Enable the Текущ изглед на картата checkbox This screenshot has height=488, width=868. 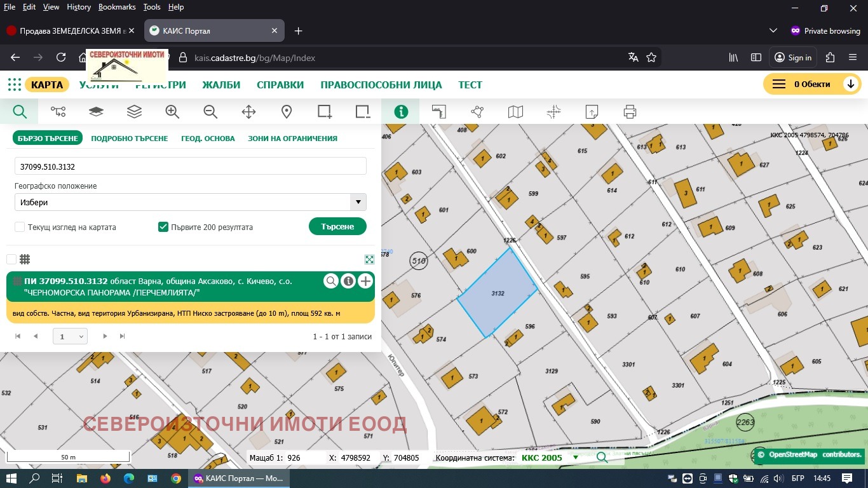pyautogui.click(x=20, y=227)
